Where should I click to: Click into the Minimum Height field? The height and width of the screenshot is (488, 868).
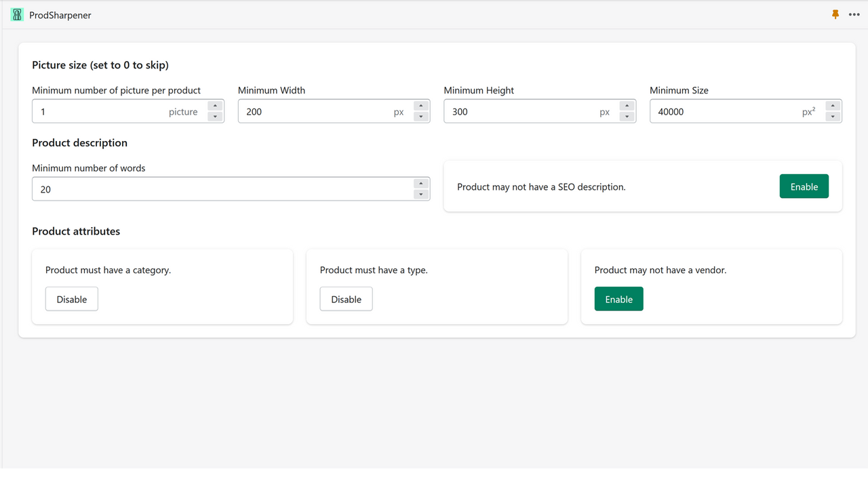click(x=540, y=112)
